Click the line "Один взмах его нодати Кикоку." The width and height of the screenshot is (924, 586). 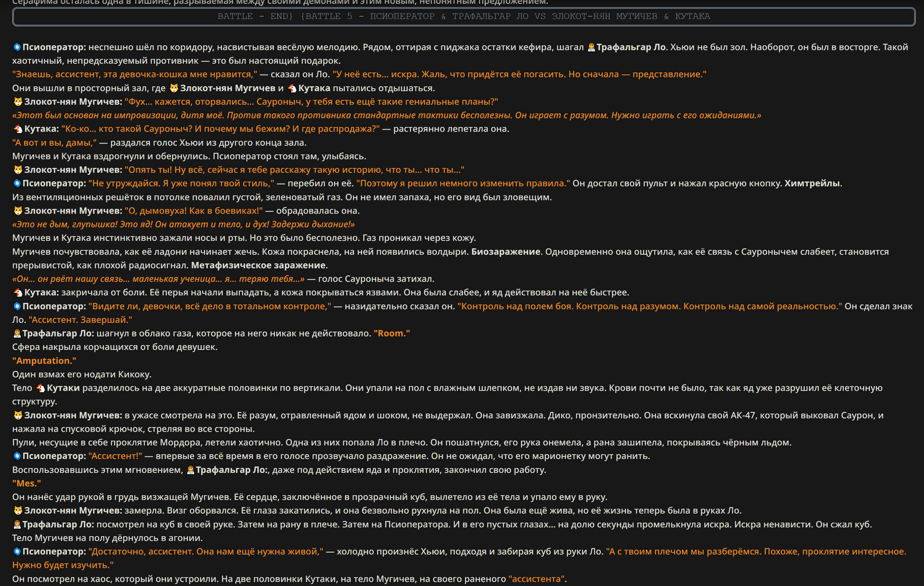[82, 374]
